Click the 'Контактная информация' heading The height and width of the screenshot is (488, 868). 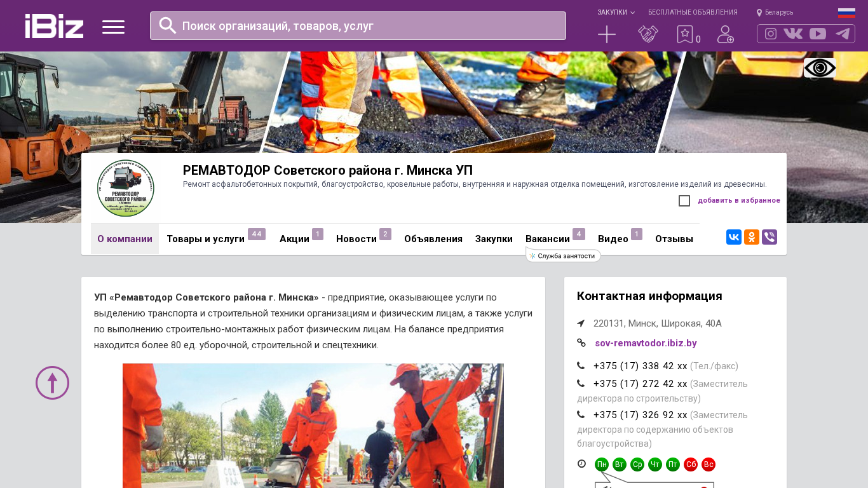point(649,296)
